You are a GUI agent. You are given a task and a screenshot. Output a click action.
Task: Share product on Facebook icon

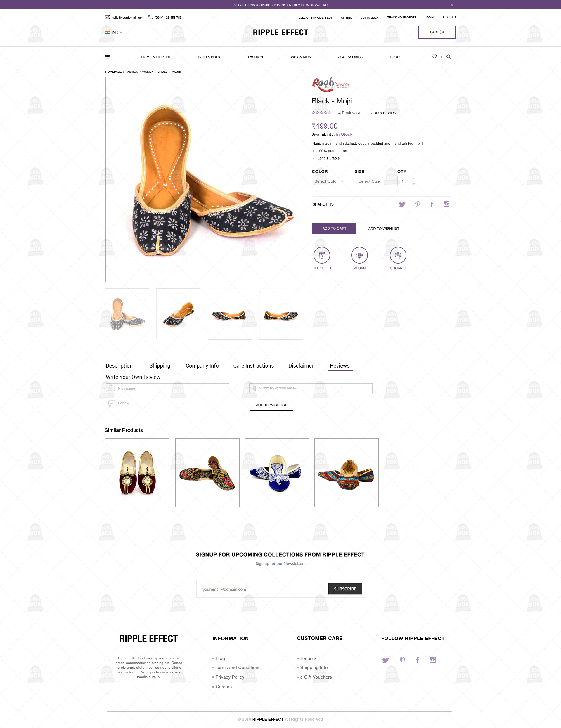[432, 204]
